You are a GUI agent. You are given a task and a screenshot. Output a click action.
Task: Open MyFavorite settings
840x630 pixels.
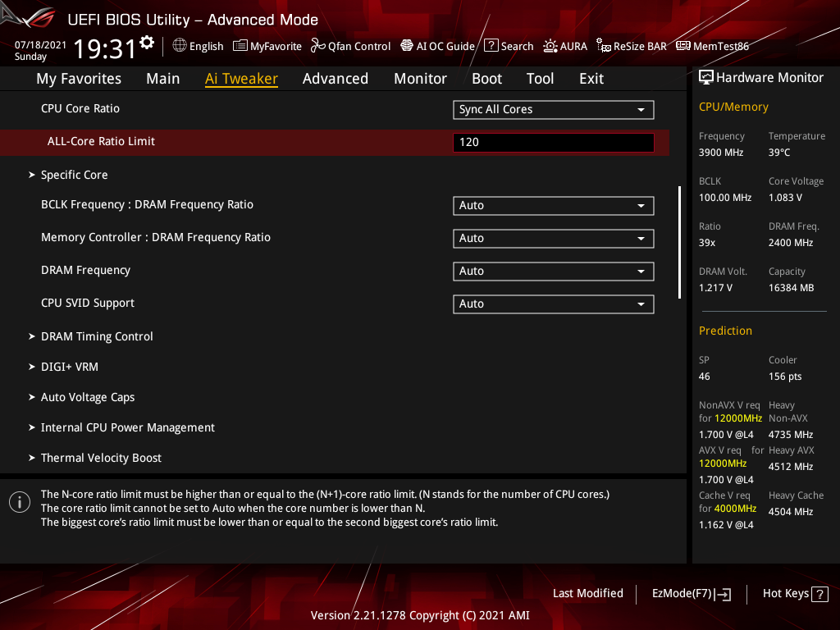coord(267,46)
